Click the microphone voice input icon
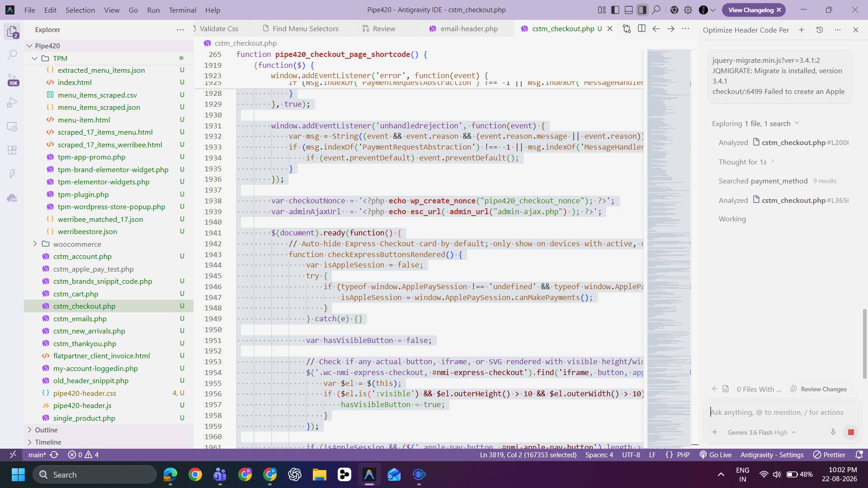This screenshot has height=488, width=868. [x=833, y=432]
